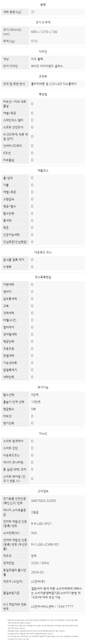
Task: Click the 제품코스 section header
Action: [x=43, y=170]
